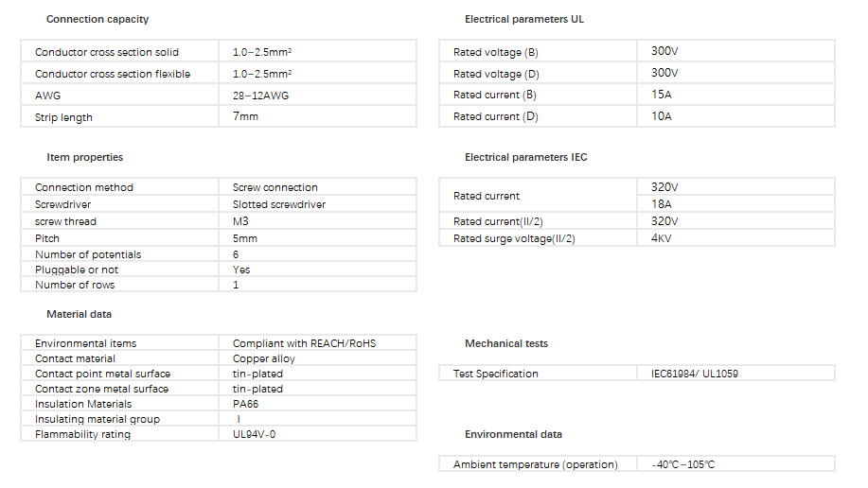
Task: Select the Rated voltage (B) label
Action: (x=496, y=52)
